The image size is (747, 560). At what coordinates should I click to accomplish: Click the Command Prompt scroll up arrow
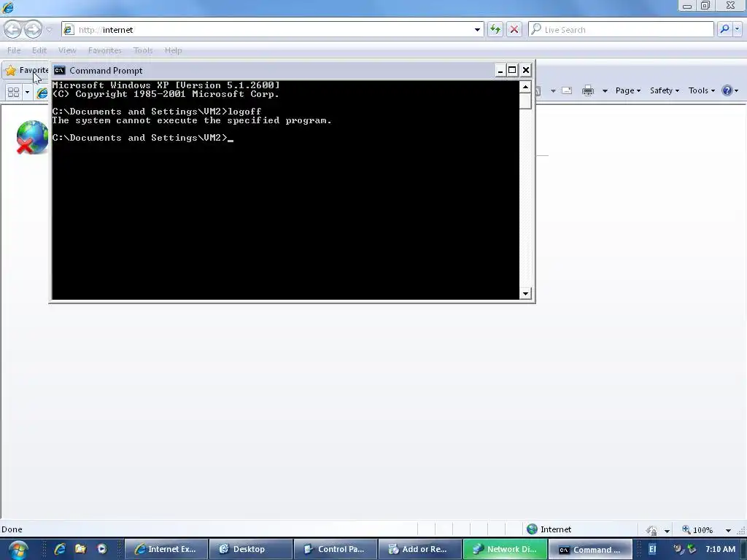pyautogui.click(x=525, y=87)
